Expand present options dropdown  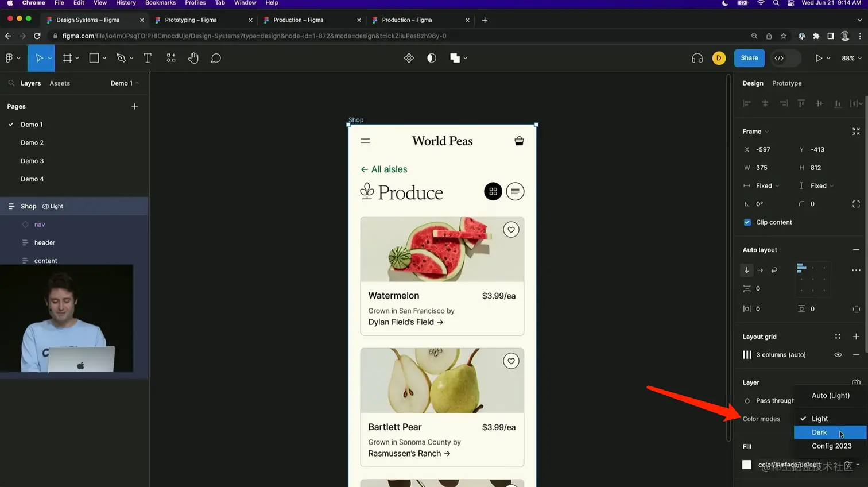(x=828, y=58)
